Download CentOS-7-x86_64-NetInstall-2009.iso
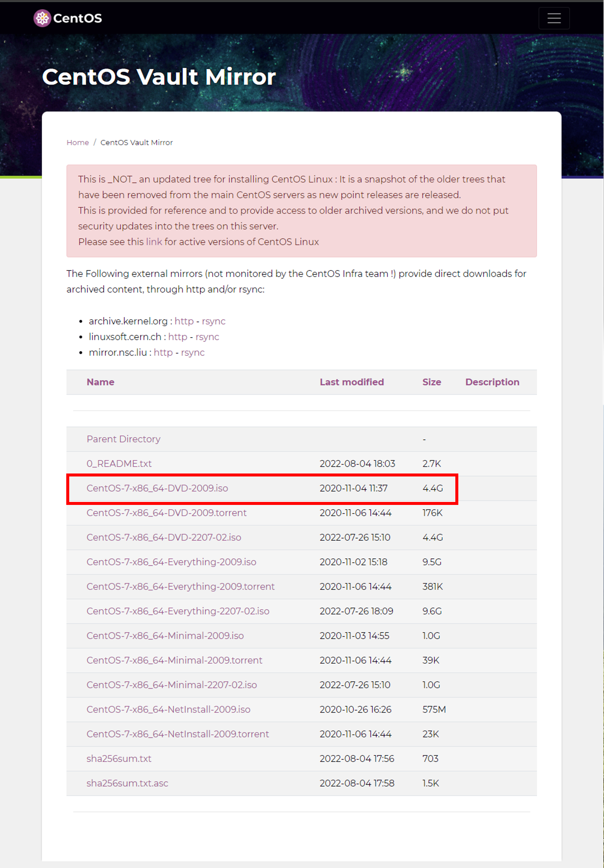This screenshot has height=868, width=604. [169, 710]
